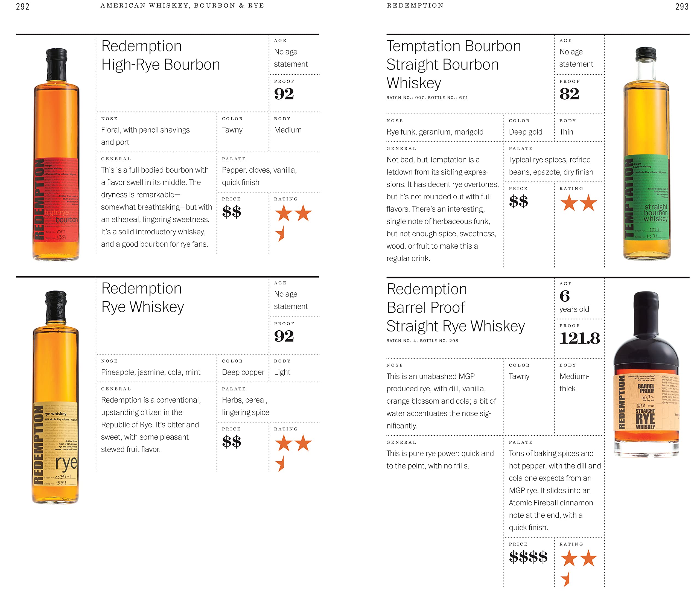Click the REDEMPTION header on page 293
Viewport: 700px width, 597px height.
[415, 5]
